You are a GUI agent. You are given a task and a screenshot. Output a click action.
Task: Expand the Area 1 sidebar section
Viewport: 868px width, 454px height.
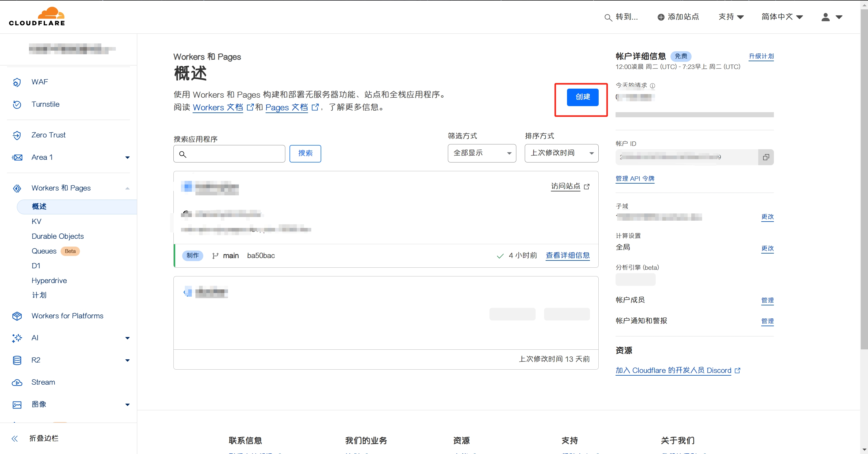(x=127, y=158)
